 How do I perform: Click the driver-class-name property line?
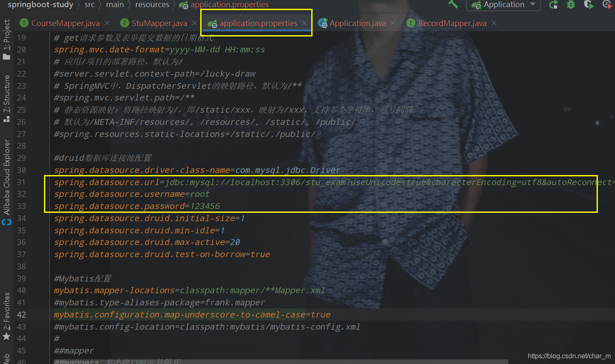coord(197,170)
